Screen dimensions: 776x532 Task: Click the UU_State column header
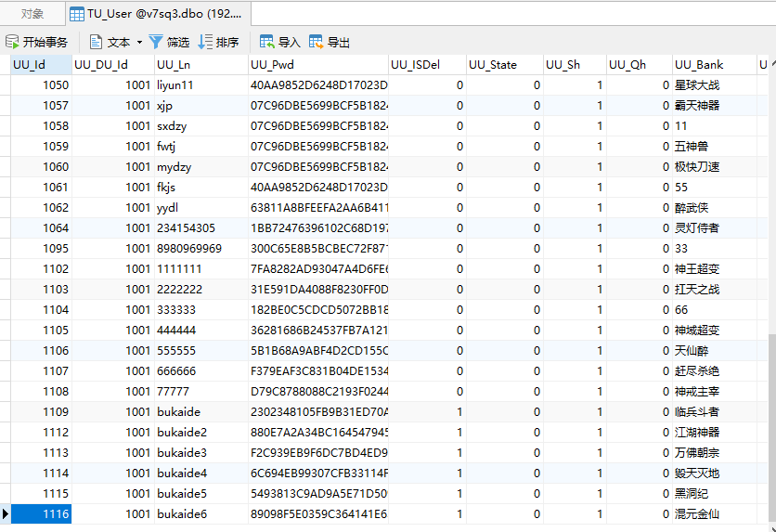tap(505, 65)
